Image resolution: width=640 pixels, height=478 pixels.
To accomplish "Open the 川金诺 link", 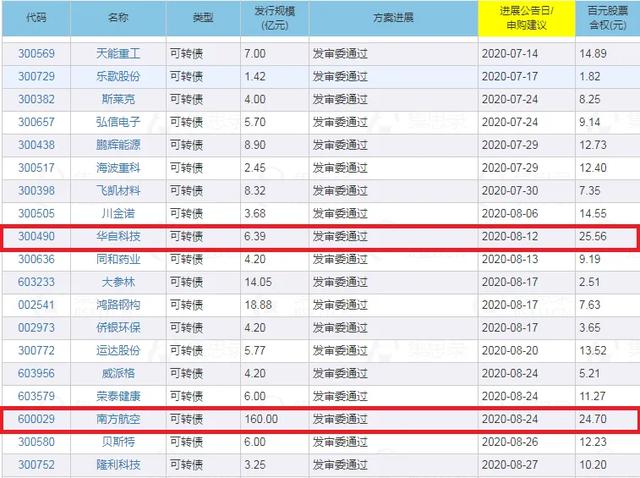I will click(118, 213).
